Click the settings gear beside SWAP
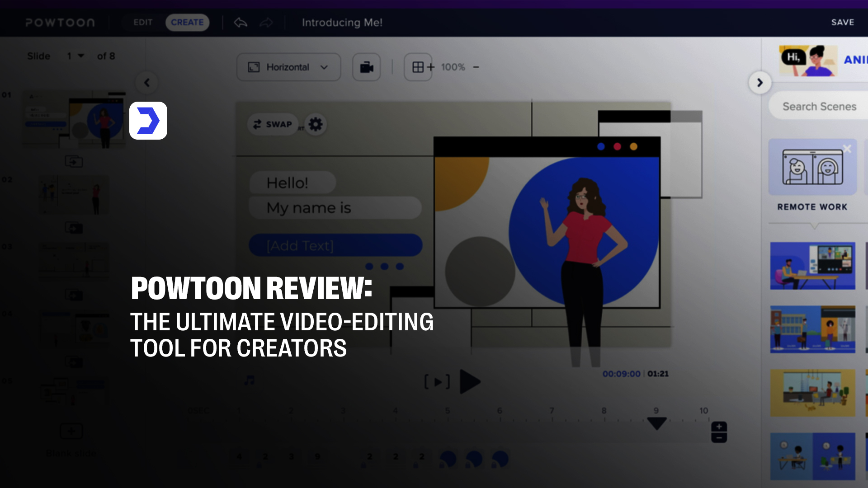Image resolution: width=868 pixels, height=488 pixels. pos(316,124)
